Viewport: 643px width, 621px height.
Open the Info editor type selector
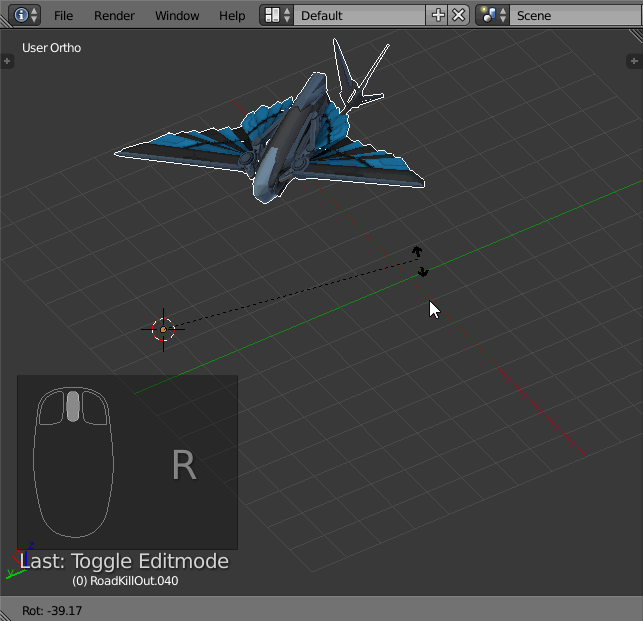coord(25,15)
